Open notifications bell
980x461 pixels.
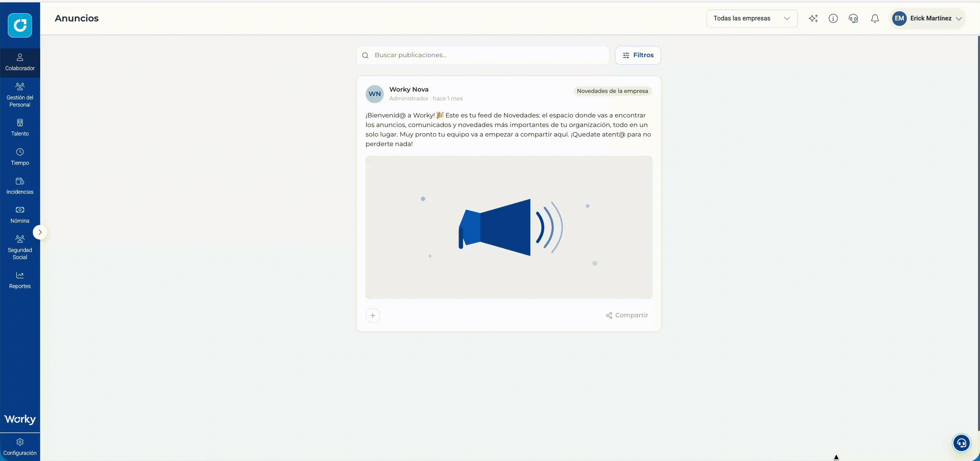875,18
